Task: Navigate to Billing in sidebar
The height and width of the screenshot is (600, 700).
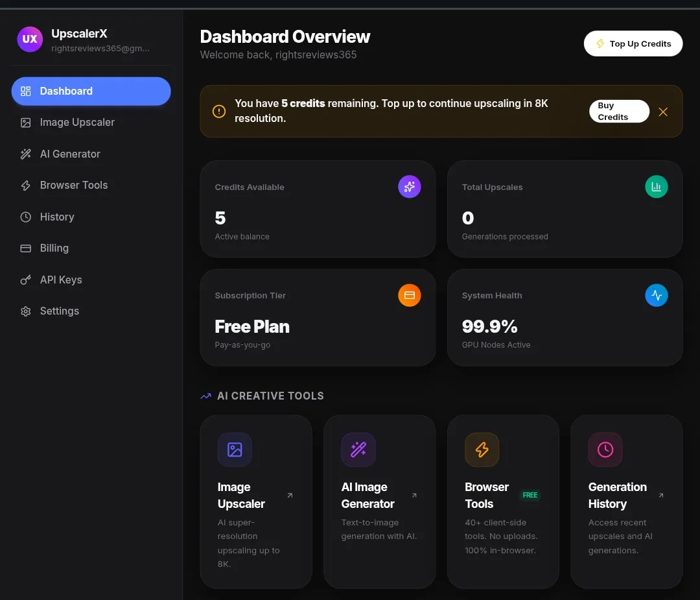Action: (91, 248)
